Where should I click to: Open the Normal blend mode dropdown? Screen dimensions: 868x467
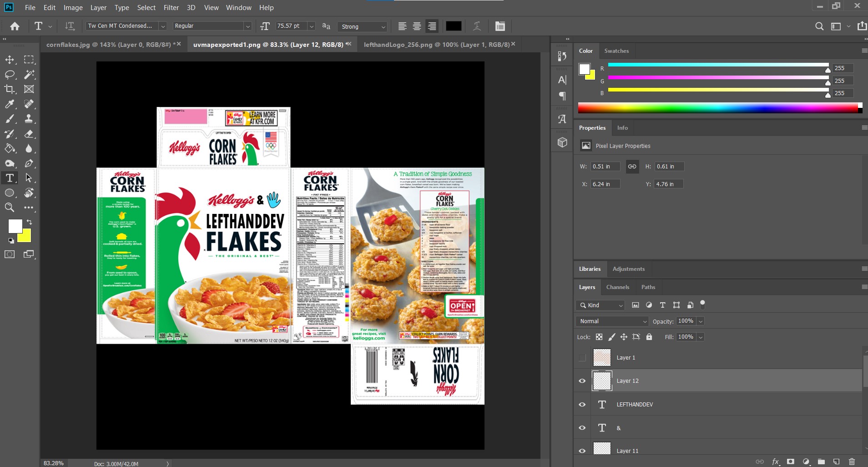(x=612, y=321)
